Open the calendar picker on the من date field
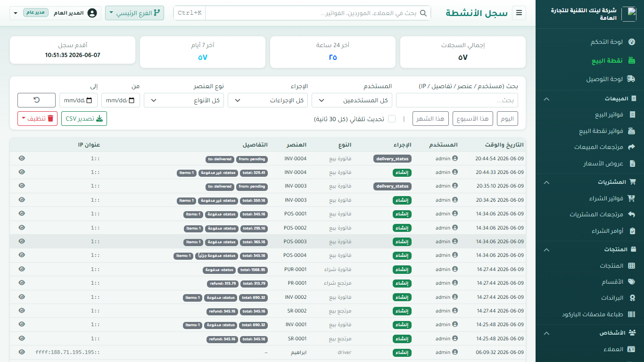This screenshot has height=362, width=644. pyautogui.click(x=131, y=100)
